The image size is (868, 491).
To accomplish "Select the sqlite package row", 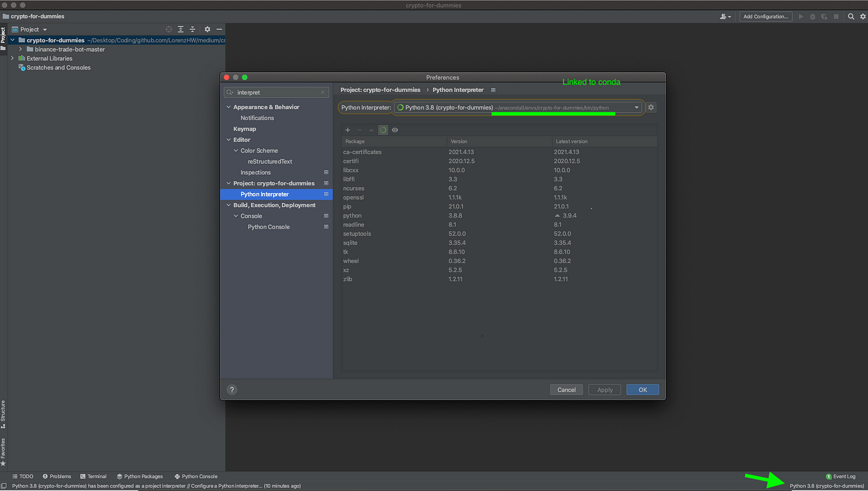I will point(499,243).
